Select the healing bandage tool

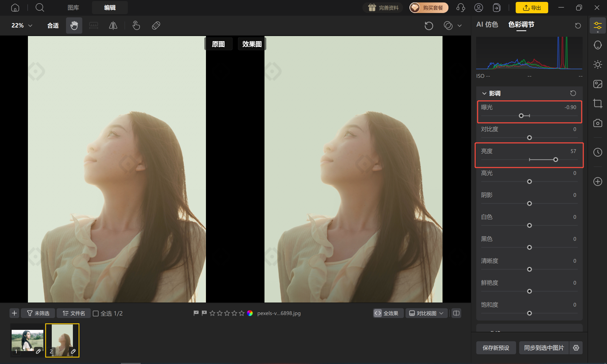click(156, 25)
